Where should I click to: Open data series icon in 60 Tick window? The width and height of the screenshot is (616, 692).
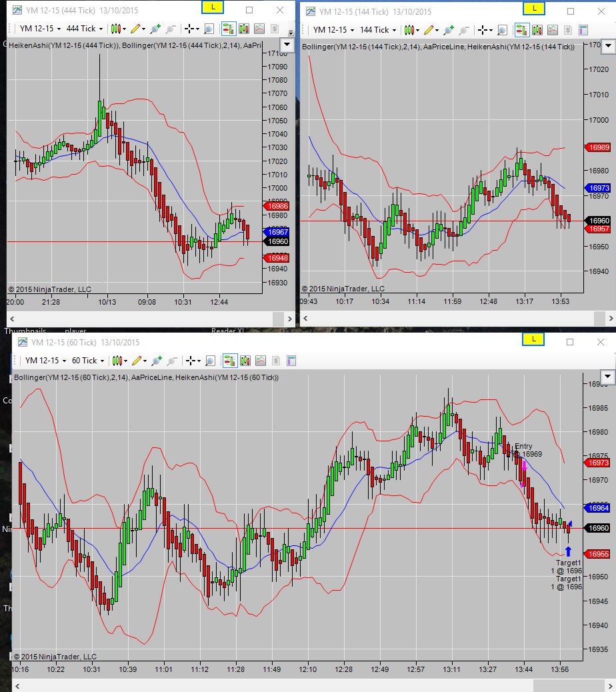click(x=245, y=361)
